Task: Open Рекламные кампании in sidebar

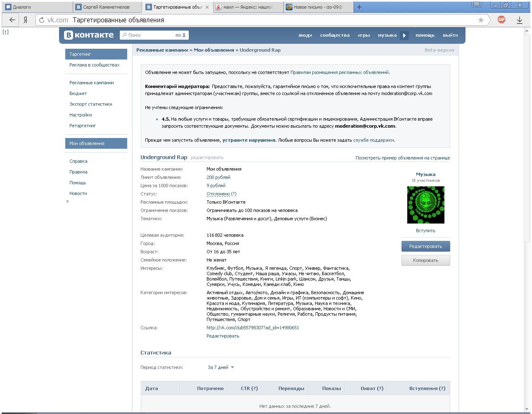Action: (92, 83)
